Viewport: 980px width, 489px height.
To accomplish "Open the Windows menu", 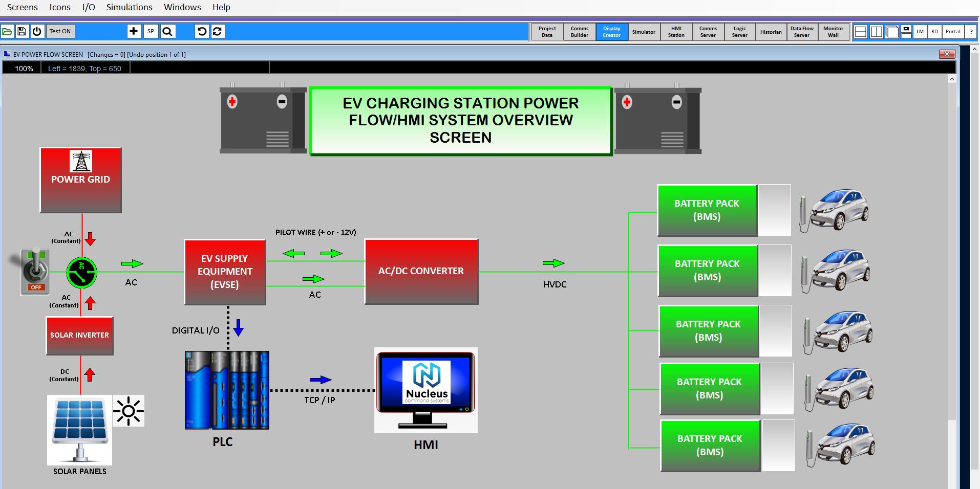I will 182,7.
